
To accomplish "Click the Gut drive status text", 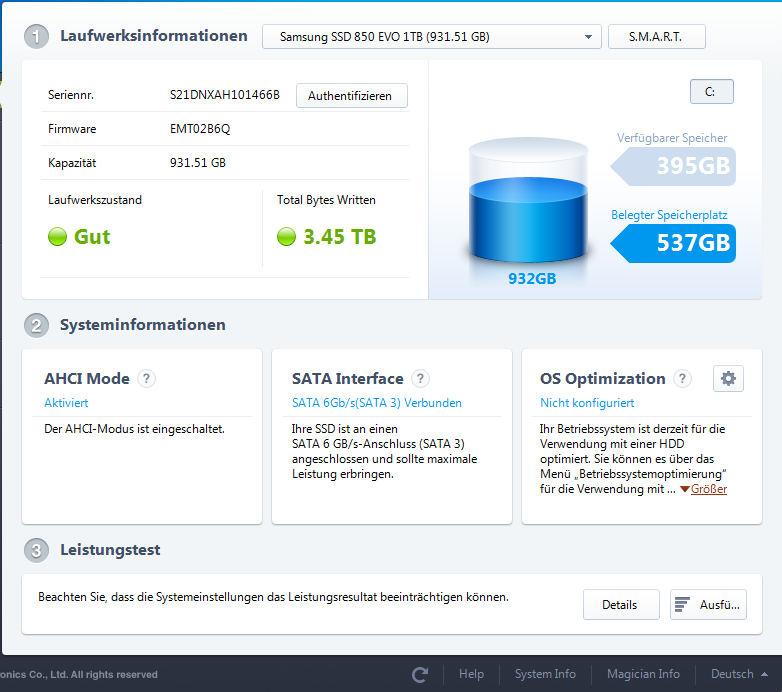I will click(x=92, y=237).
